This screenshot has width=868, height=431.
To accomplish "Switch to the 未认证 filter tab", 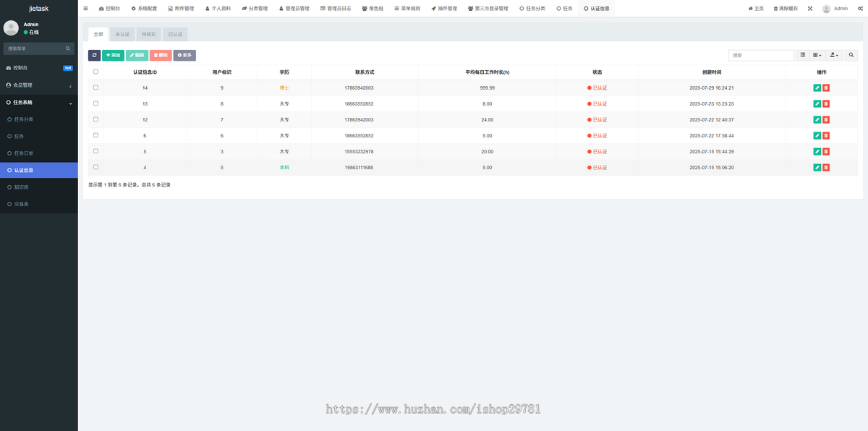I will tap(122, 34).
